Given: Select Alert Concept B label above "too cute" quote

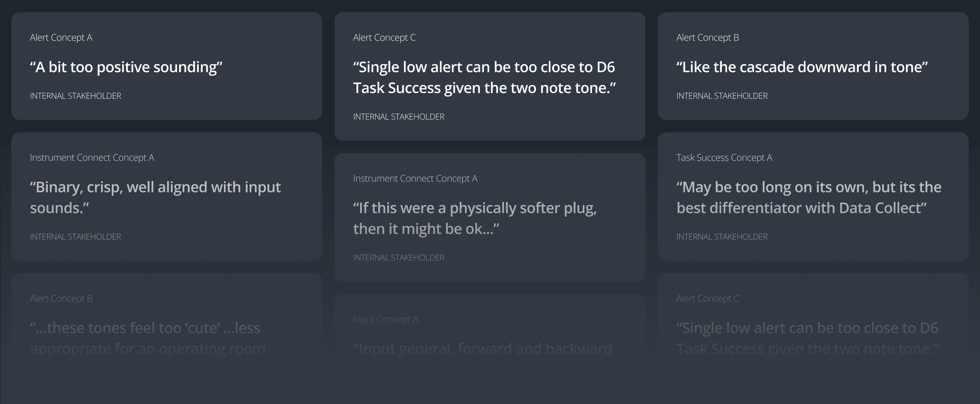Looking at the screenshot, I should coord(61,299).
